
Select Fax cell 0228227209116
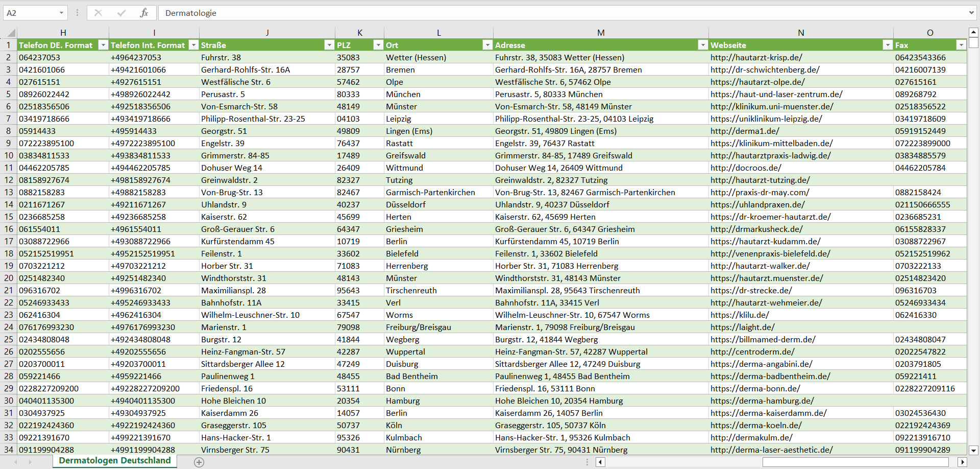point(930,388)
